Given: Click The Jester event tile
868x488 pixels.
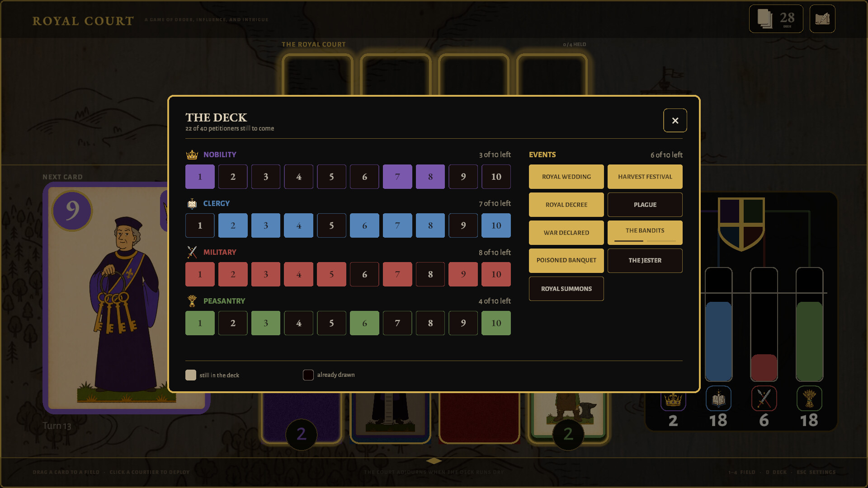Looking at the screenshot, I should (645, 261).
